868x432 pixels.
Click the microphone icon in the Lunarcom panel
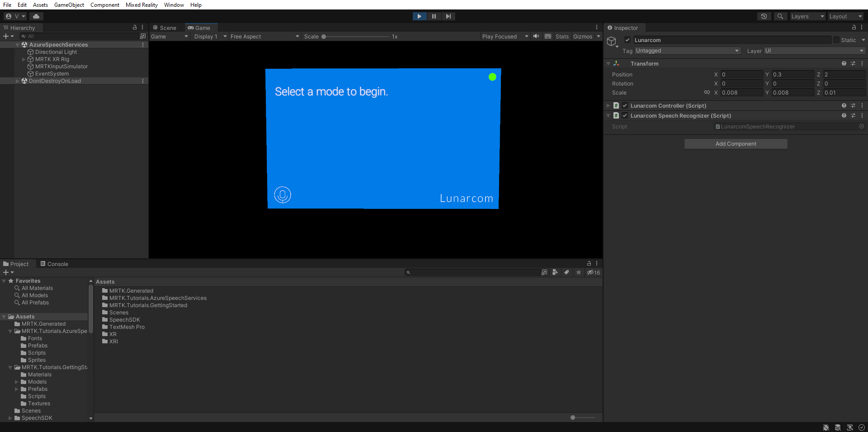point(283,195)
